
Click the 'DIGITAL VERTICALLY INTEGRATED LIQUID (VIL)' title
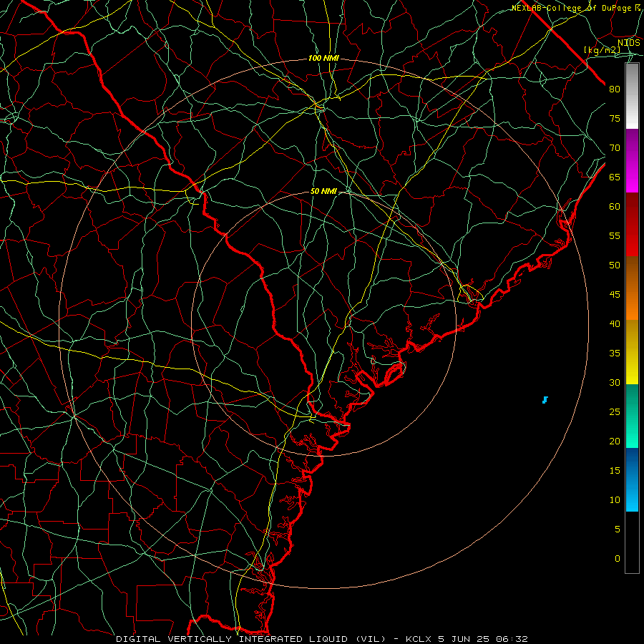[251, 639]
